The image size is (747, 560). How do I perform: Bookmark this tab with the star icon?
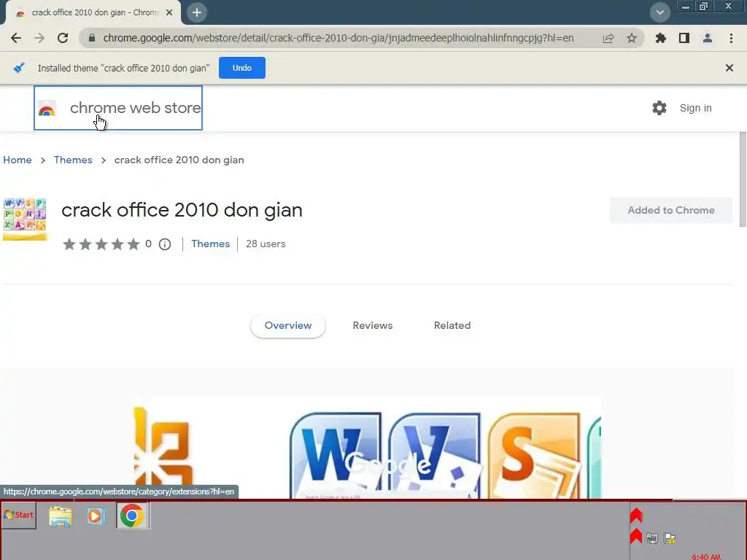(x=632, y=38)
